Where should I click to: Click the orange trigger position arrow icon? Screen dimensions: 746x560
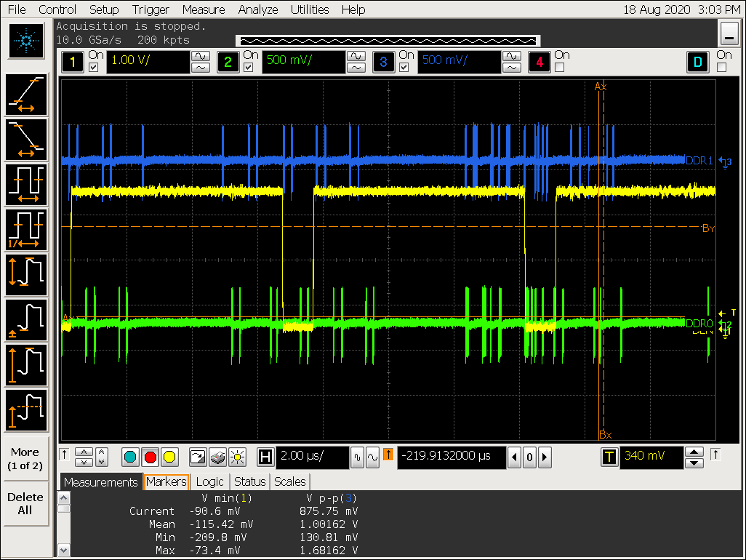pos(388,455)
